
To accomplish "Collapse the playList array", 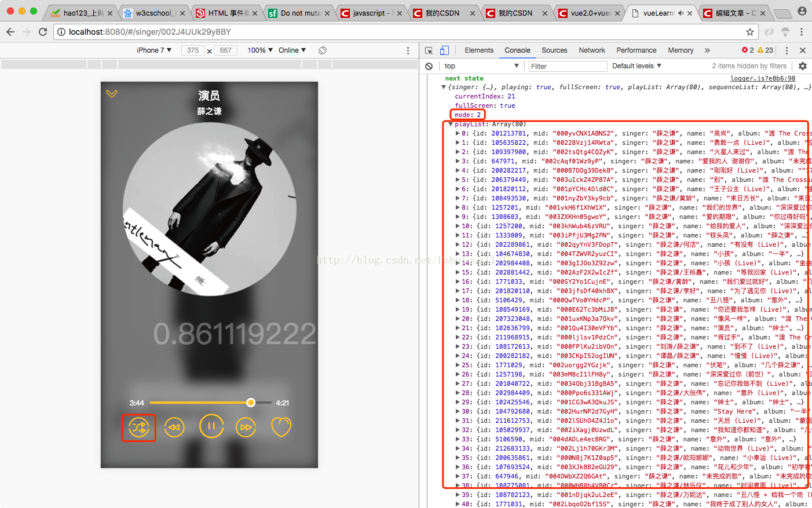I will pos(451,124).
